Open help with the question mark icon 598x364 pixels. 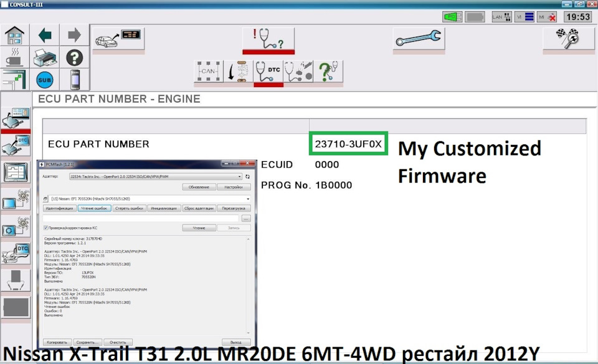74,58
